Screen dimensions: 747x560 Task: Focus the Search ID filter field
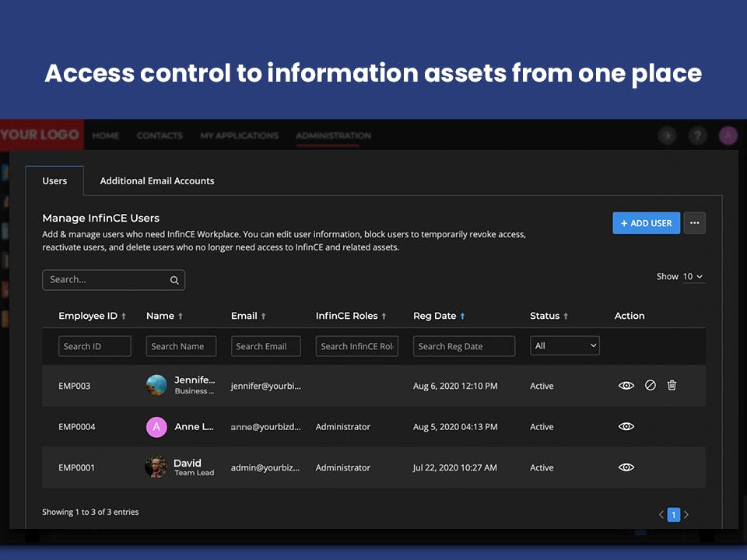[x=94, y=346]
